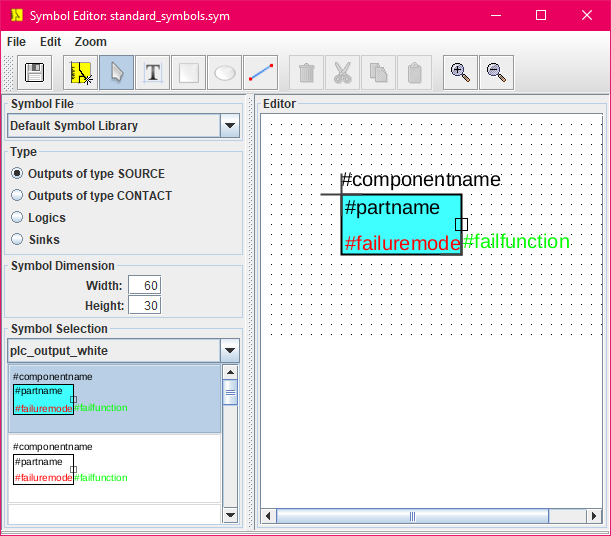The width and height of the screenshot is (611, 536).
Task: Open the Zoom menu
Action: click(90, 42)
